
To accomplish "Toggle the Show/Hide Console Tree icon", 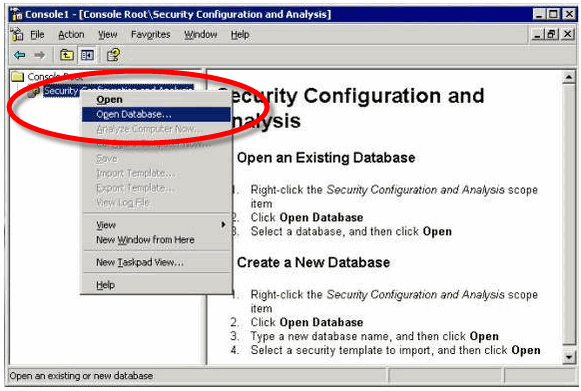I will (87, 55).
